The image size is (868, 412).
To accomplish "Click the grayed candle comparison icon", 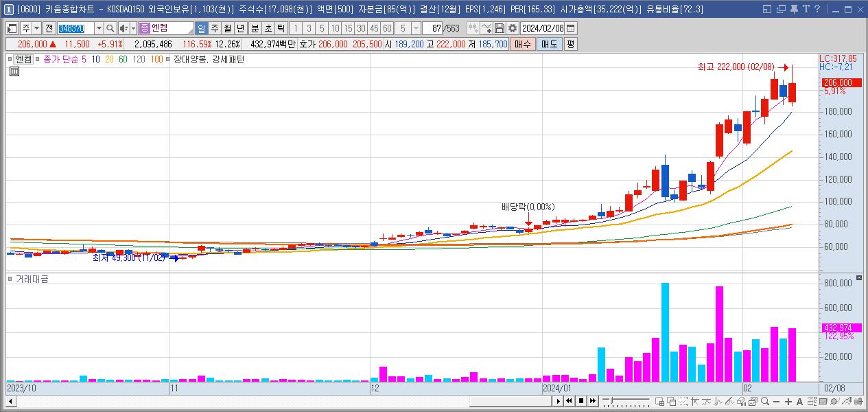I will pyautogui.click(x=473, y=28).
